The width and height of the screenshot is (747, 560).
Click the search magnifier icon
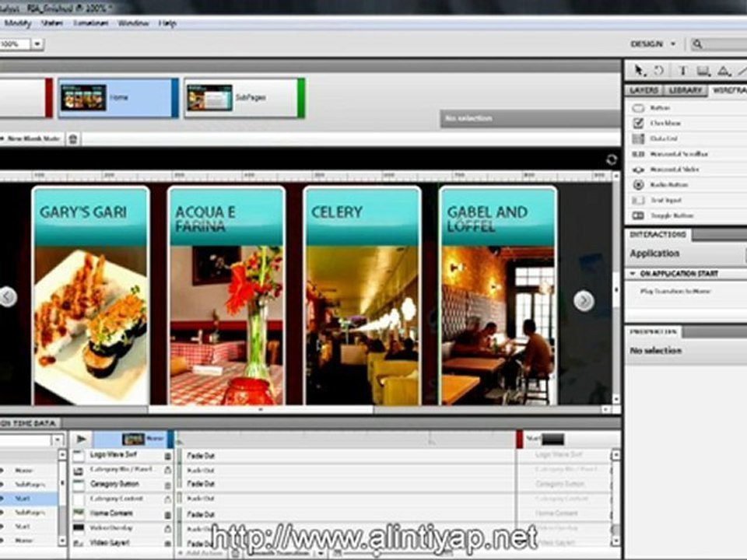697,44
